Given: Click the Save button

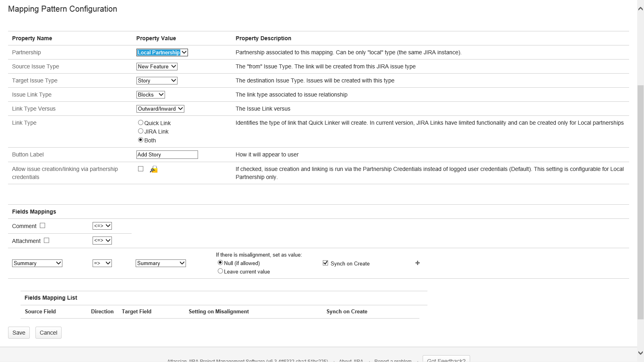Looking at the screenshot, I should pyautogui.click(x=19, y=333).
